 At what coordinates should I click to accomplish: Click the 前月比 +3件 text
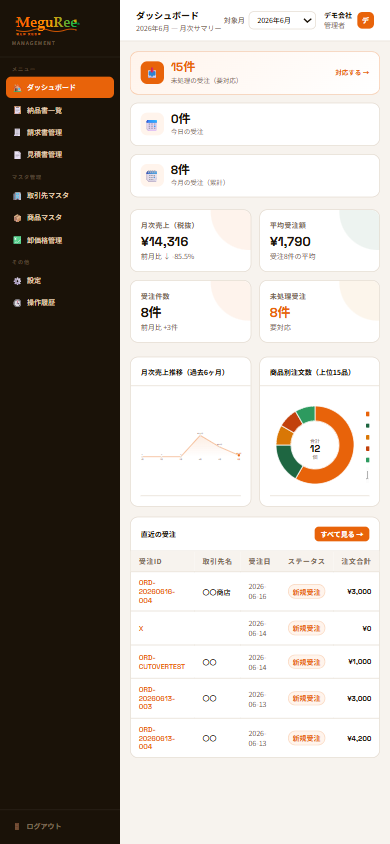coord(159,327)
